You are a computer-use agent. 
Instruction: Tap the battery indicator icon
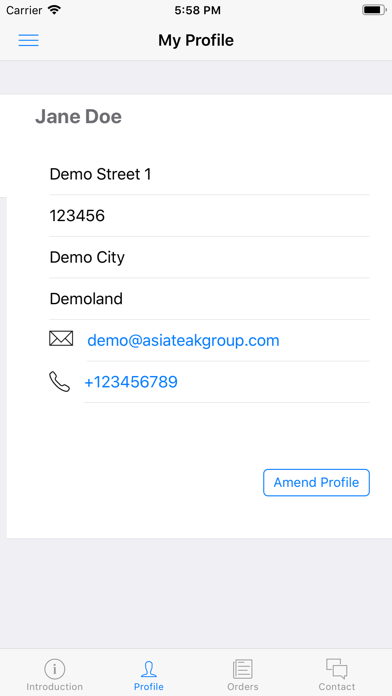(374, 10)
